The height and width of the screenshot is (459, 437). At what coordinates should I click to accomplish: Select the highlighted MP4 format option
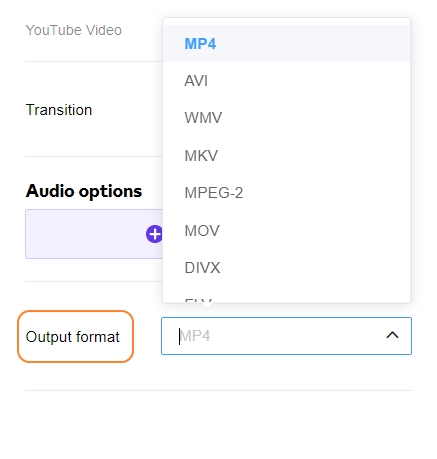pos(287,44)
